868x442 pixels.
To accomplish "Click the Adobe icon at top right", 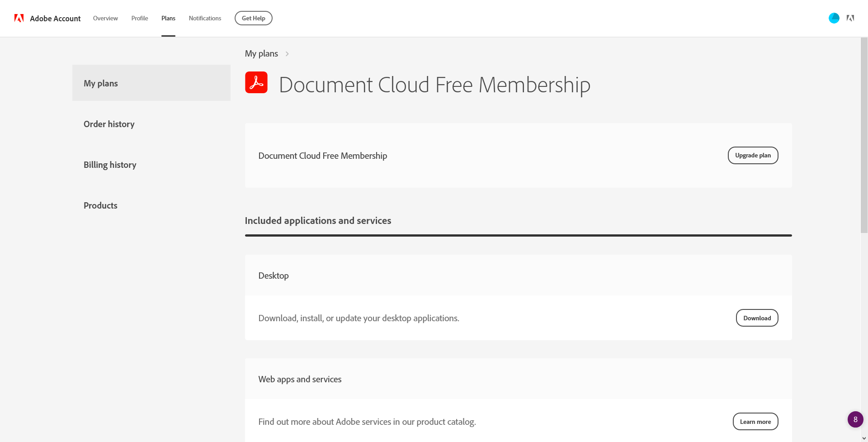I will pyautogui.click(x=850, y=18).
